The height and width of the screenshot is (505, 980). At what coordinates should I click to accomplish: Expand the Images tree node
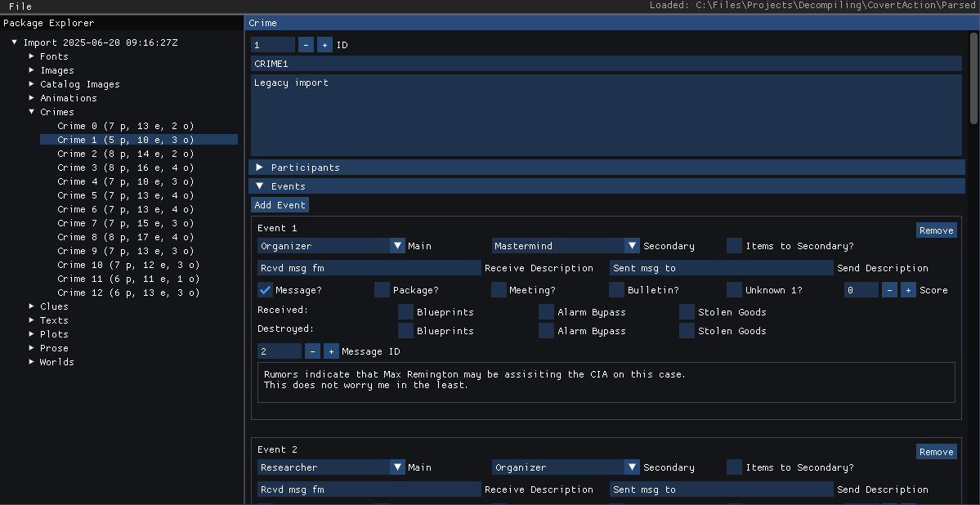point(32,70)
